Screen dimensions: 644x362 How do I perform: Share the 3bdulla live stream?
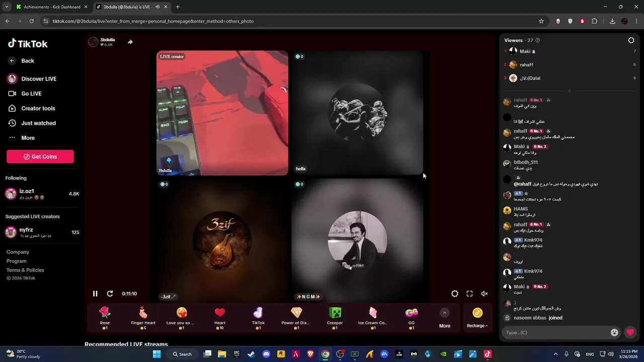click(130, 42)
